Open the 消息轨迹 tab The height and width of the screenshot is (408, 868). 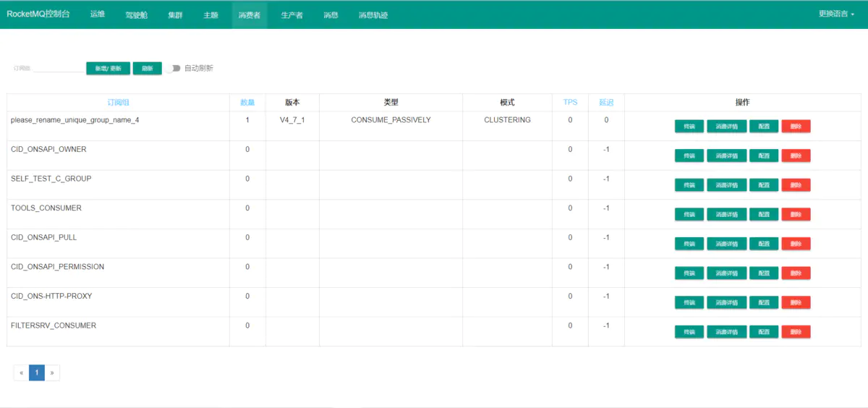[x=373, y=14]
